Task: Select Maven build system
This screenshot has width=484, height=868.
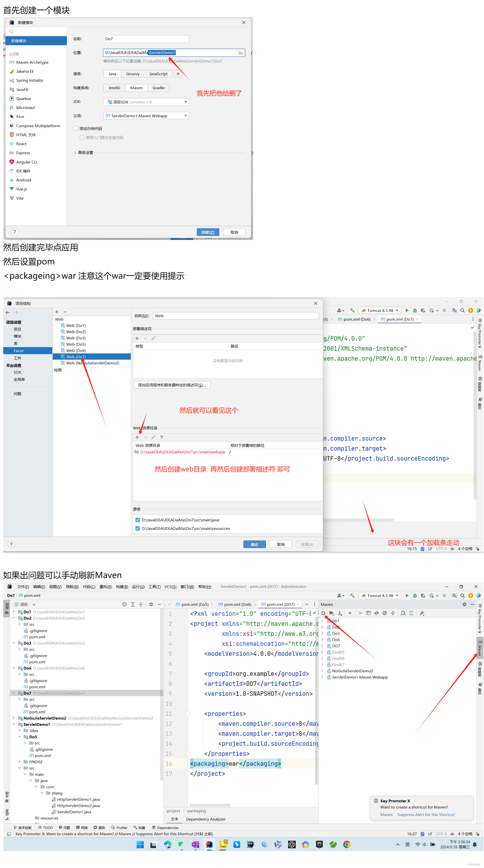Action: (136, 88)
